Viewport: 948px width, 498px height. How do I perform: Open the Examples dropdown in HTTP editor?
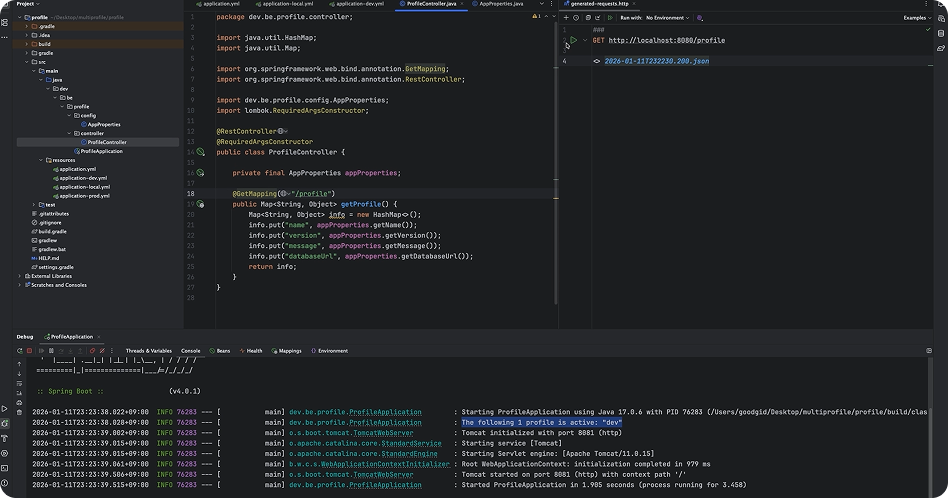(917, 18)
